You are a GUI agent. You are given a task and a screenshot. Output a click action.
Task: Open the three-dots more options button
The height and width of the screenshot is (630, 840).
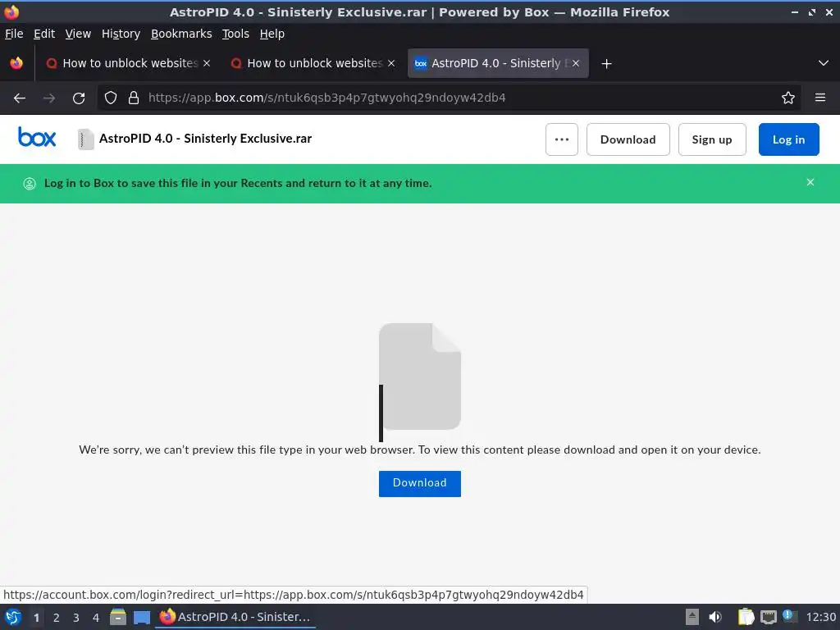tap(561, 139)
